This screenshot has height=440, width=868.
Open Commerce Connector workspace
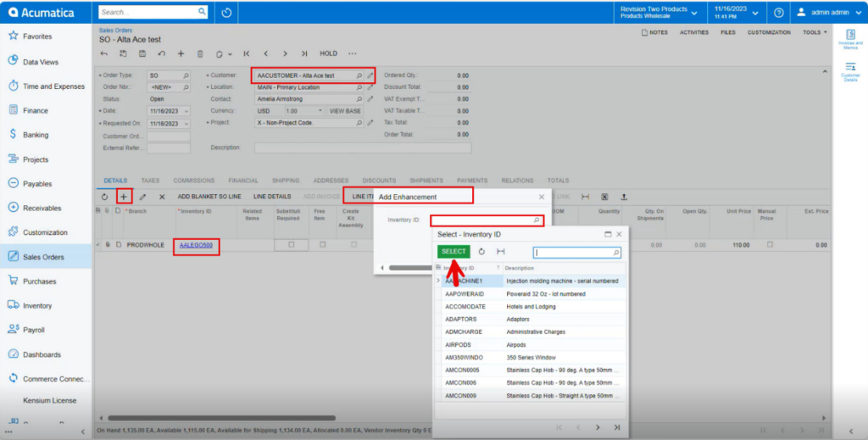[x=56, y=379]
